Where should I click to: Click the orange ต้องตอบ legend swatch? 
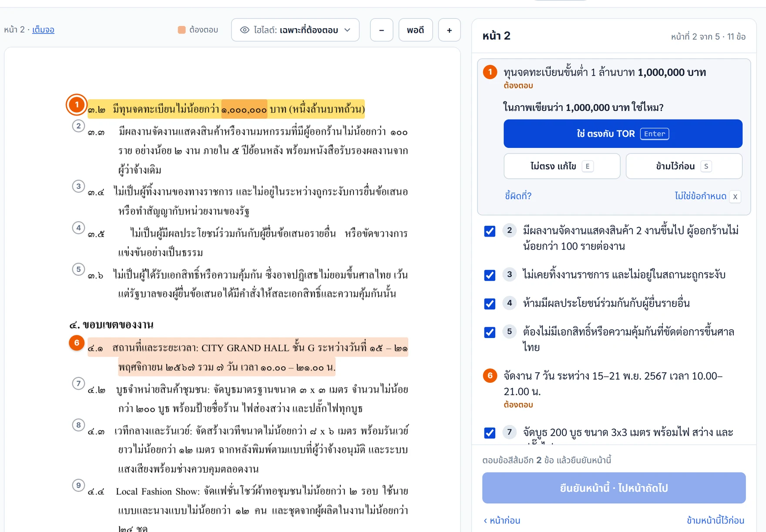[x=181, y=30]
